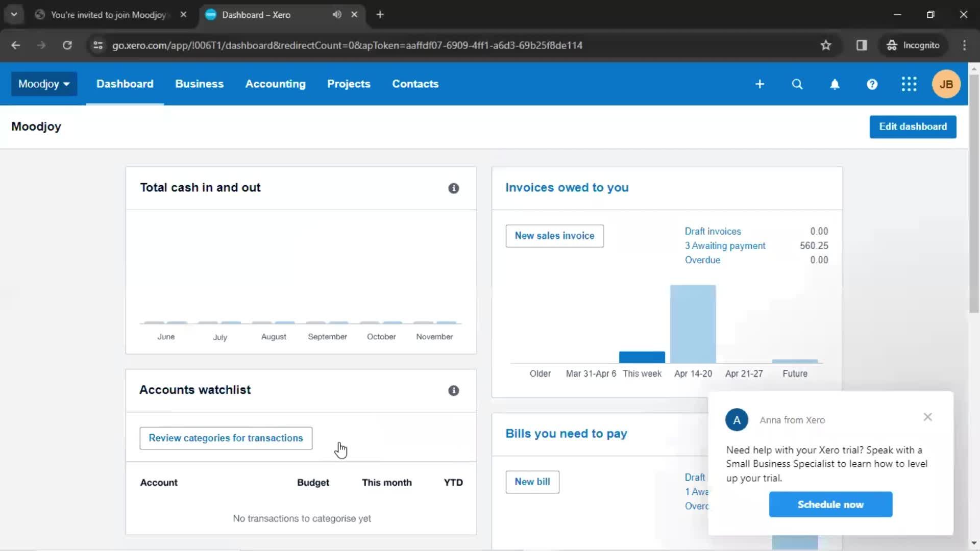Click the This week invoice bar
This screenshot has width=980, height=551.
pos(642,357)
